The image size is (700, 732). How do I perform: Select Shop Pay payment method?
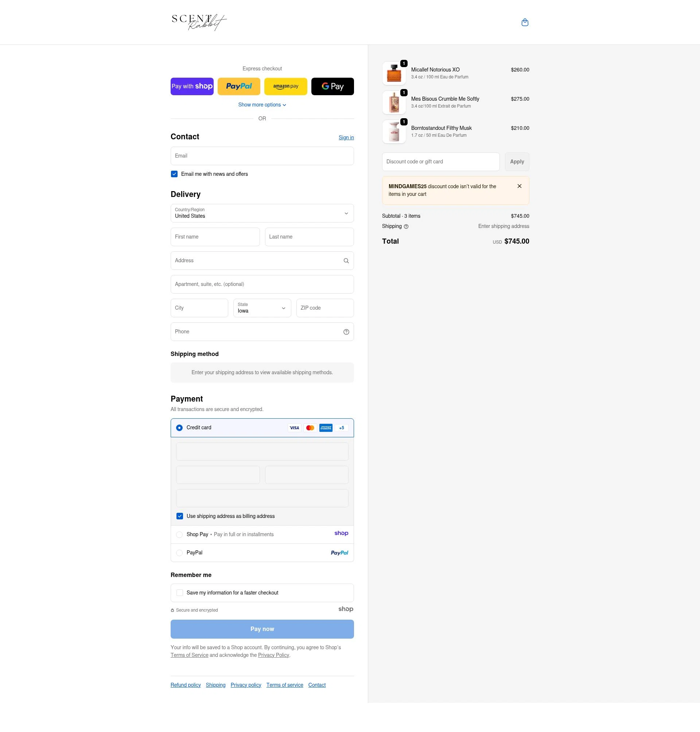[179, 534]
